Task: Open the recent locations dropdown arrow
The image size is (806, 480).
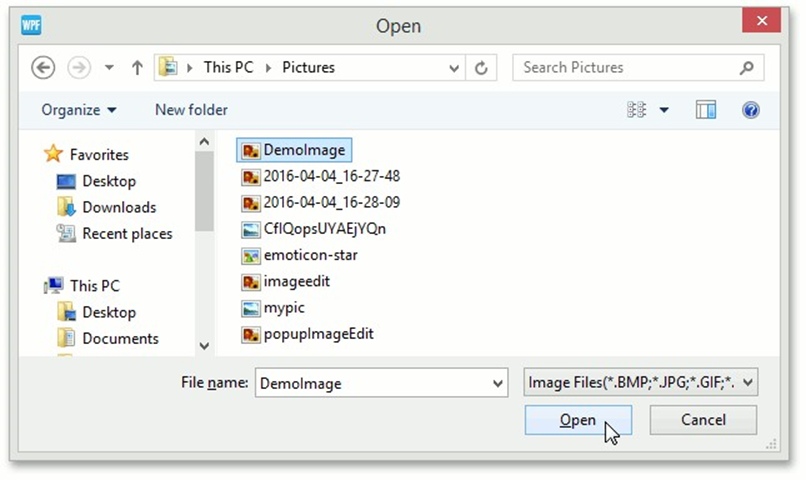Action: click(x=109, y=67)
